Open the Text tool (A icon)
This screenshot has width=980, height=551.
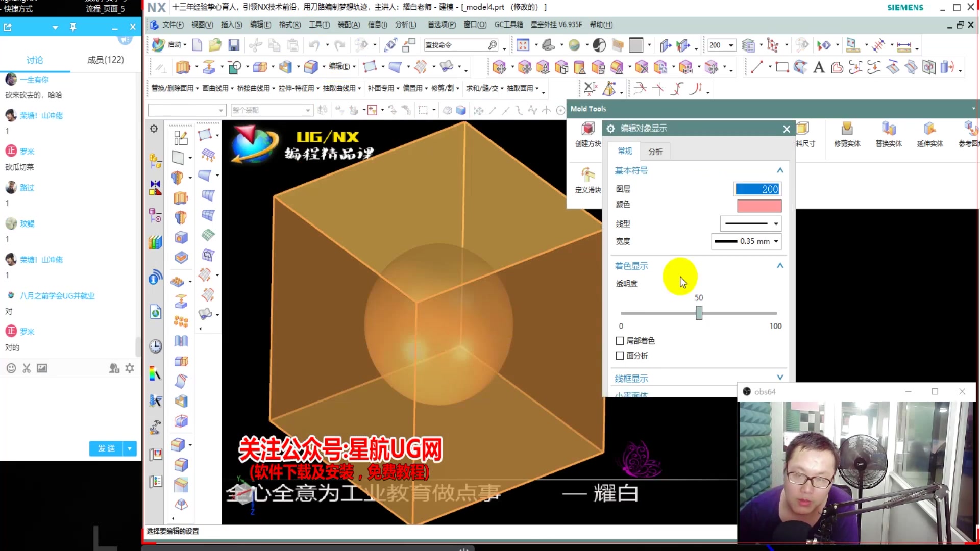tap(819, 67)
